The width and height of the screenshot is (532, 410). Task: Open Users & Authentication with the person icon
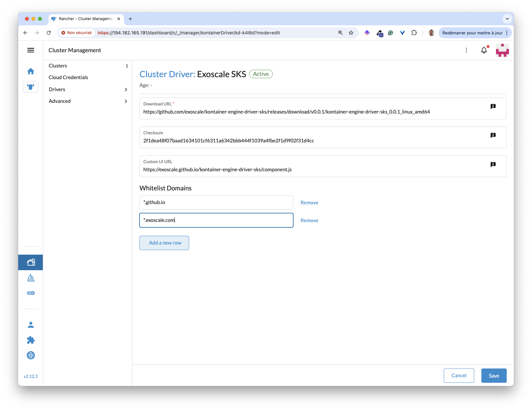tap(30, 325)
